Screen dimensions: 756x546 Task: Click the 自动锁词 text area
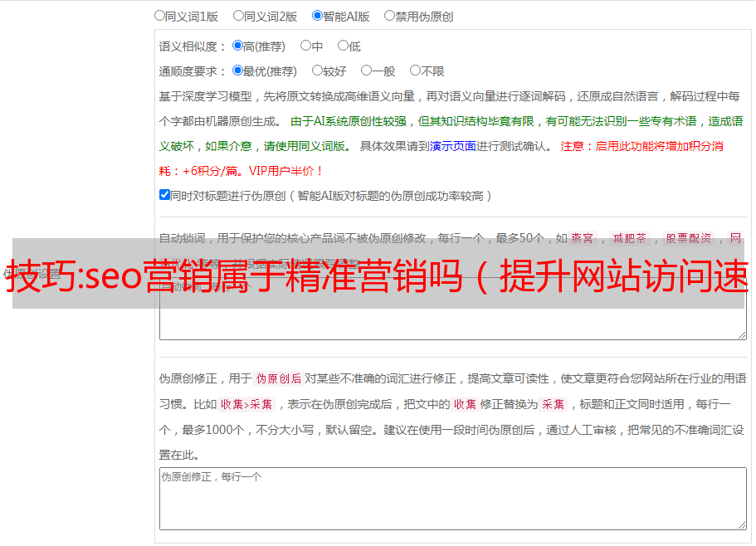453,309
